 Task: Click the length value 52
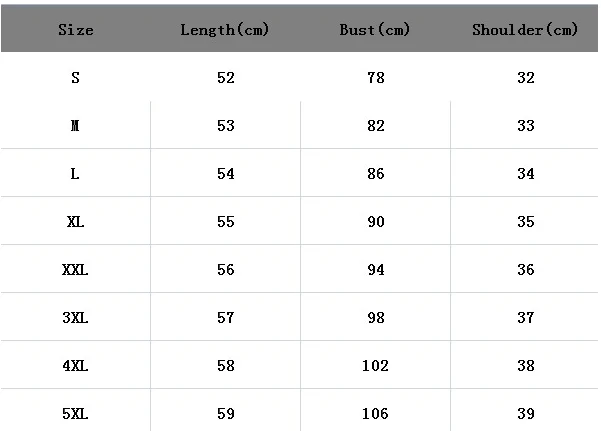[x=225, y=78]
